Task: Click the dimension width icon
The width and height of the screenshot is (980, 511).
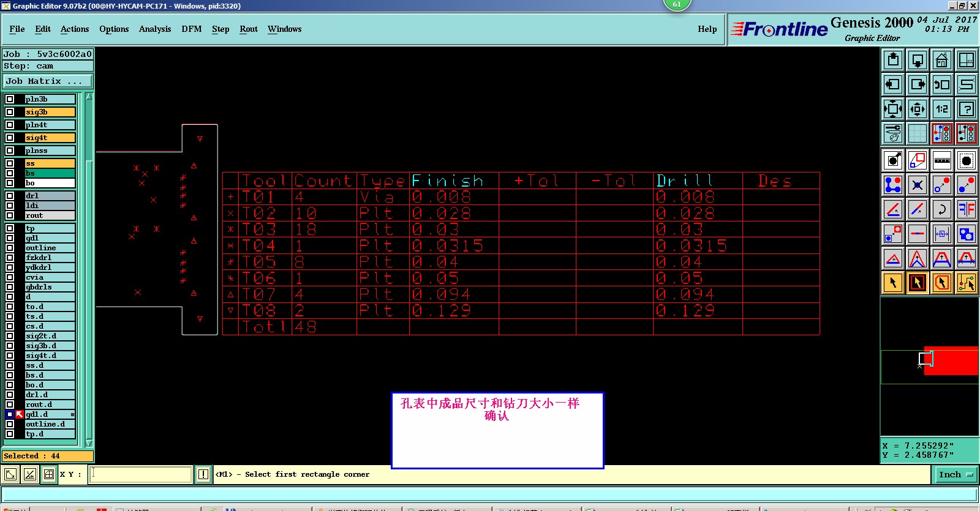Action: coord(942,234)
